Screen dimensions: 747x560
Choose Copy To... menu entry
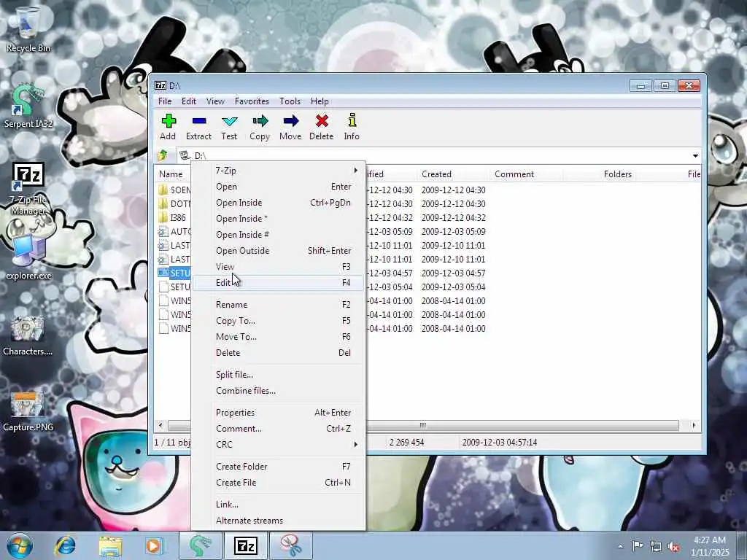[278, 321]
